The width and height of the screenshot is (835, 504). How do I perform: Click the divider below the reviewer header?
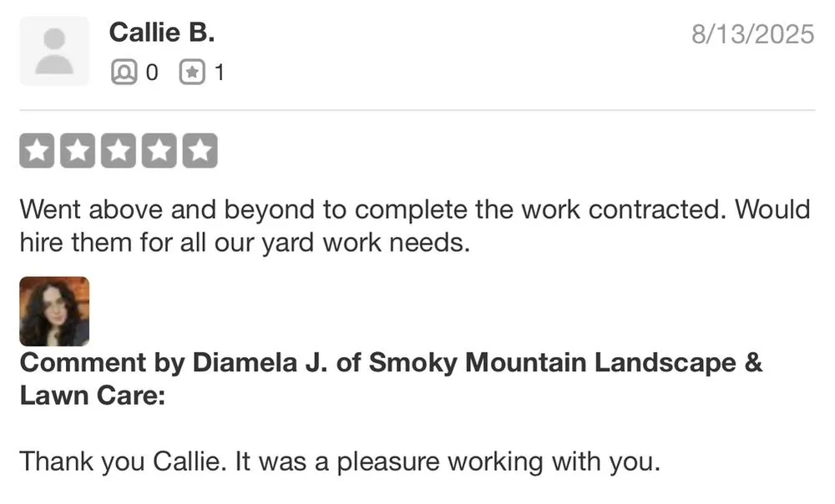click(417, 107)
